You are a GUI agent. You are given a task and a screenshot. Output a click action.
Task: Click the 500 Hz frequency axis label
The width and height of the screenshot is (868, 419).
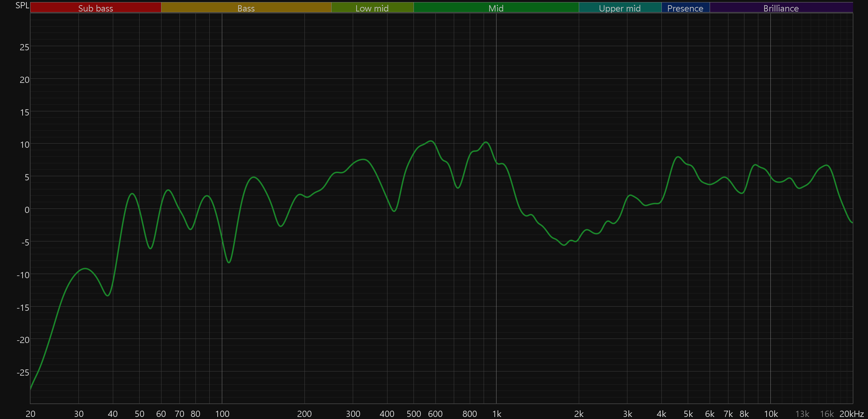(x=414, y=414)
